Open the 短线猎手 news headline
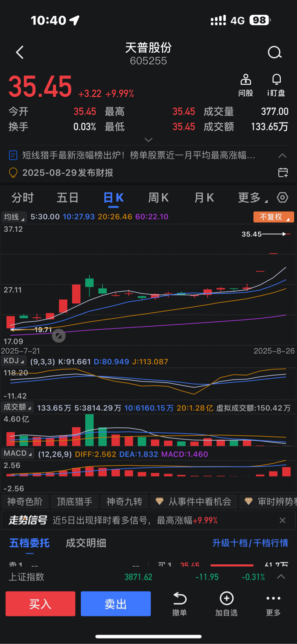297x644 pixels. tap(139, 155)
